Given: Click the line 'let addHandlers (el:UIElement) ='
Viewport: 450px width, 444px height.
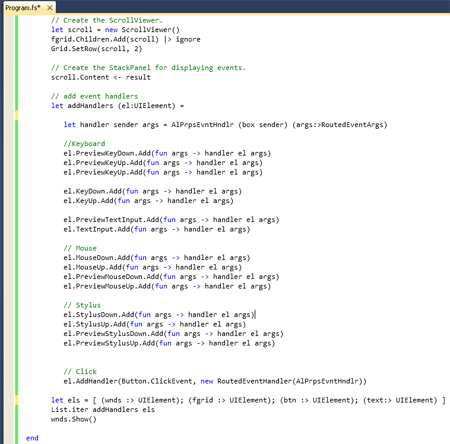Looking at the screenshot, I should coord(117,106).
